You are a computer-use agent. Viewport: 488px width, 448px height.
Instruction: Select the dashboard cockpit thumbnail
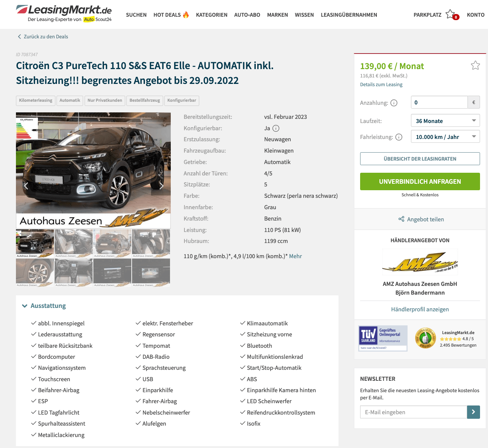tap(74, 273)
